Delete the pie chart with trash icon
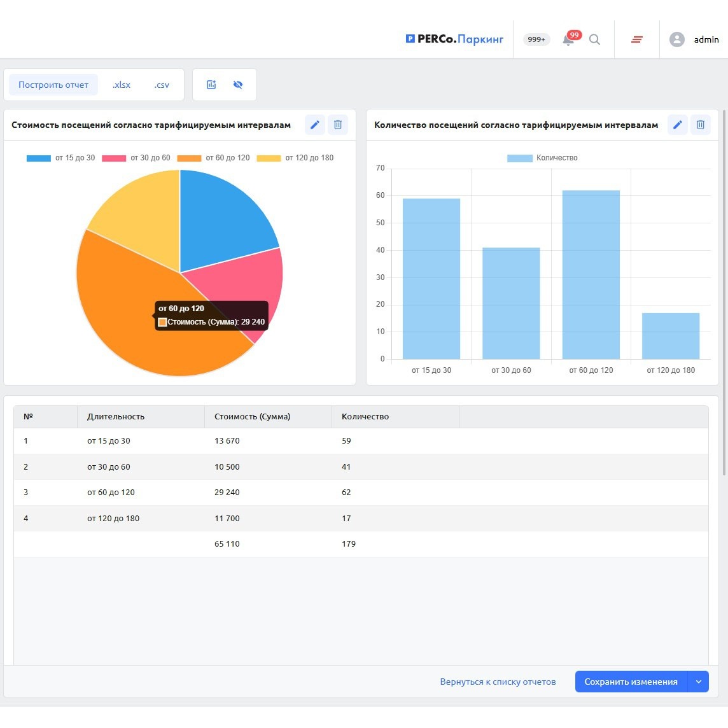The width and height of the screenshot is (728, 728). [338, 125]
